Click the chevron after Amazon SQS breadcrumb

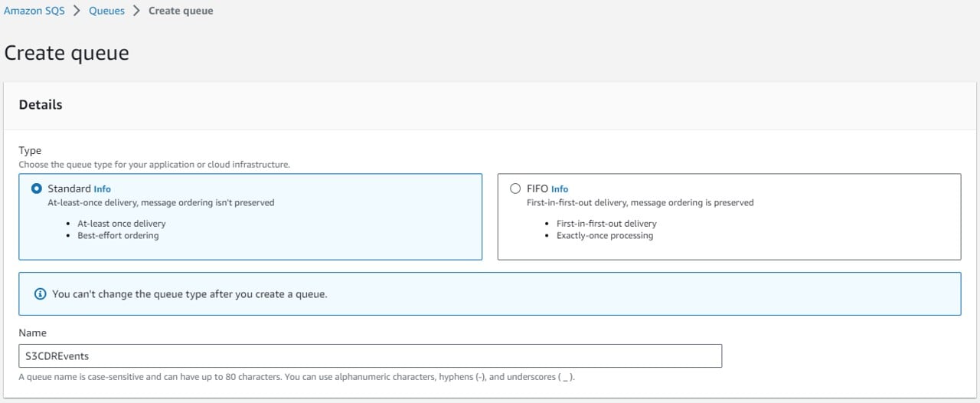pos(77,11)
